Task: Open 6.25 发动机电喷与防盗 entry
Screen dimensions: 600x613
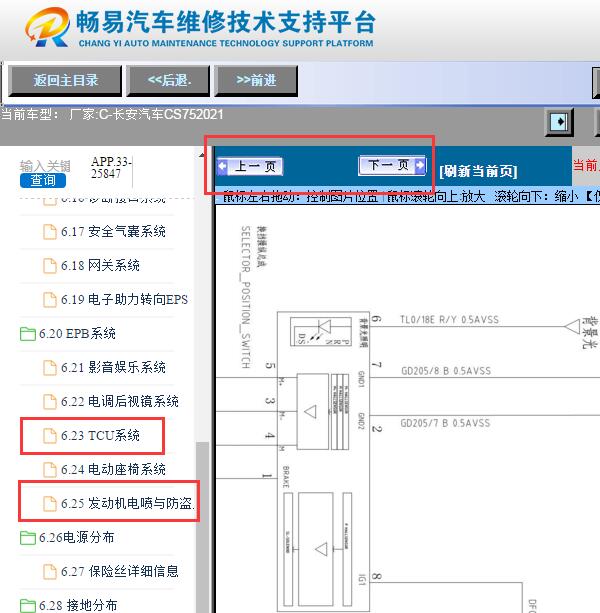Action: 127,504
